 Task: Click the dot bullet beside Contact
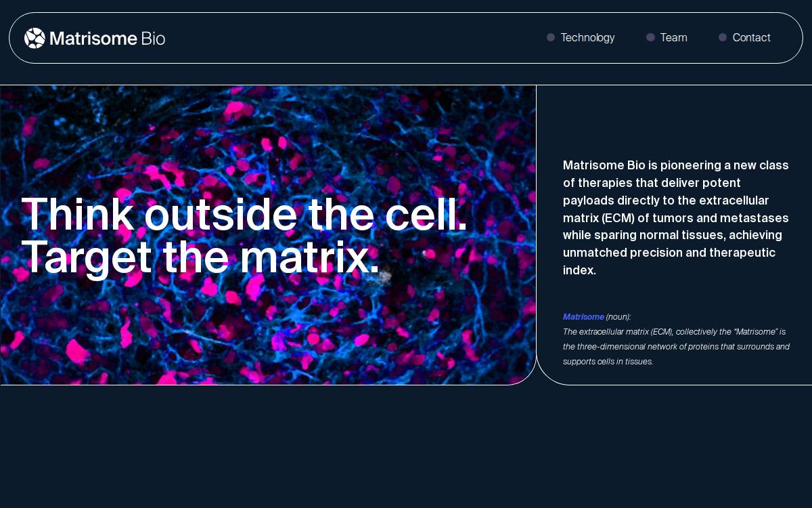723,37
